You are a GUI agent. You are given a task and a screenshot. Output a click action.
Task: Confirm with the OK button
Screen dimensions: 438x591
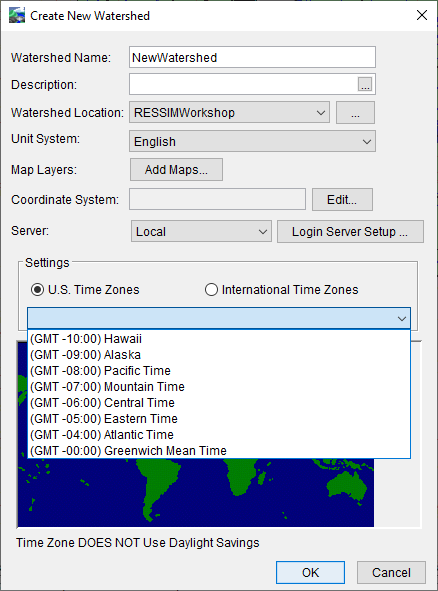[x=310, y=573]
